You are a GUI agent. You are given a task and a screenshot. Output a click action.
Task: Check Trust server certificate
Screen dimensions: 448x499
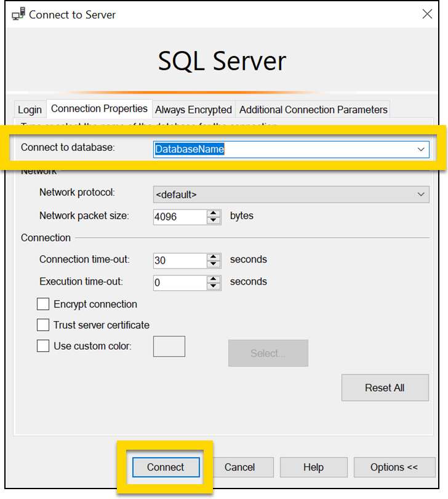coord(43,325)
